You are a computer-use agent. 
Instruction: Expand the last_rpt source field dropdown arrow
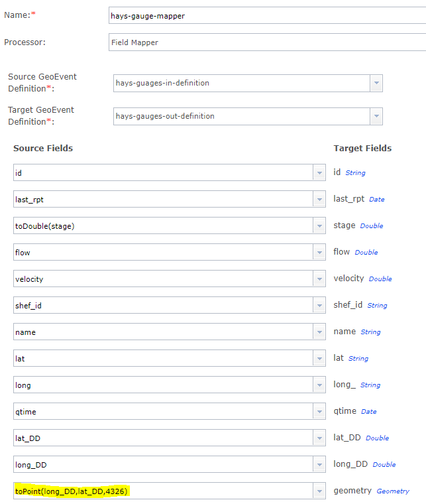(319, 199)
